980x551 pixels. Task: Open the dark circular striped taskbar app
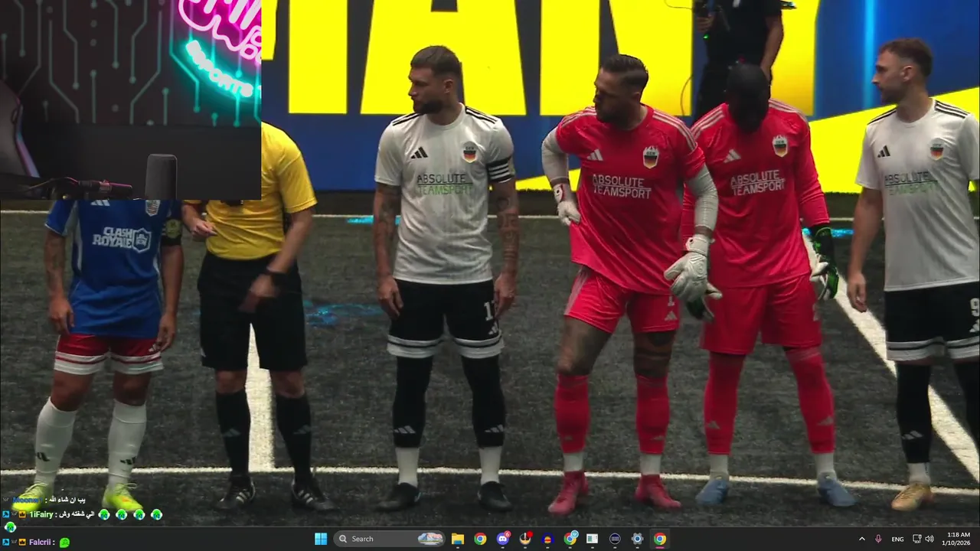pyautogui.click(x=615, y=539)
